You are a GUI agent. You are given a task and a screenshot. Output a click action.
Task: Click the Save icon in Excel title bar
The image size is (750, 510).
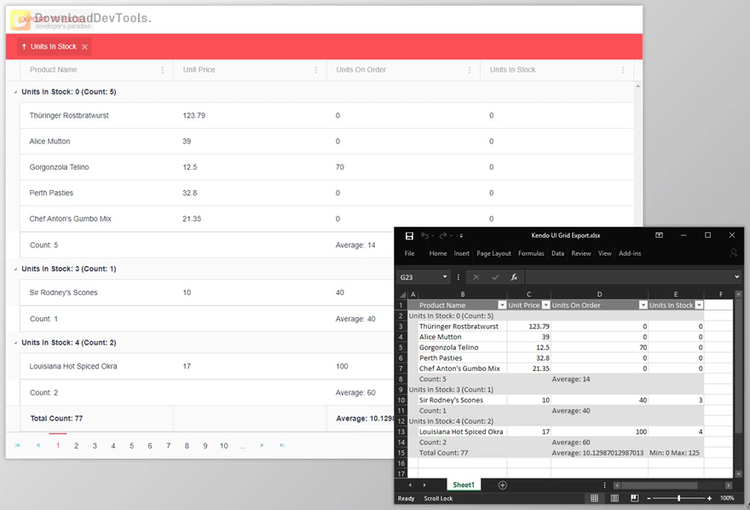coord(409,236)
